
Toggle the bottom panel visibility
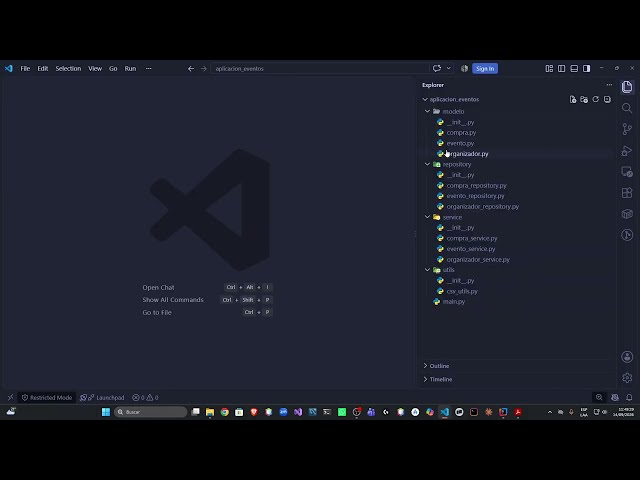[574, 69]
